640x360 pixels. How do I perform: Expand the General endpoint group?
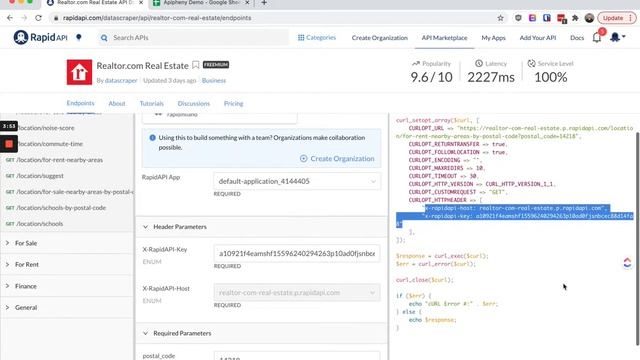(67, 307)
